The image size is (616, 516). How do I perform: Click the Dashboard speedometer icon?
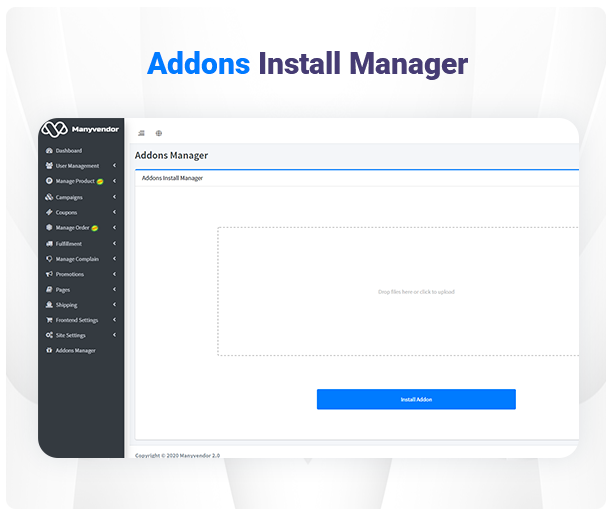coord(49,151)
